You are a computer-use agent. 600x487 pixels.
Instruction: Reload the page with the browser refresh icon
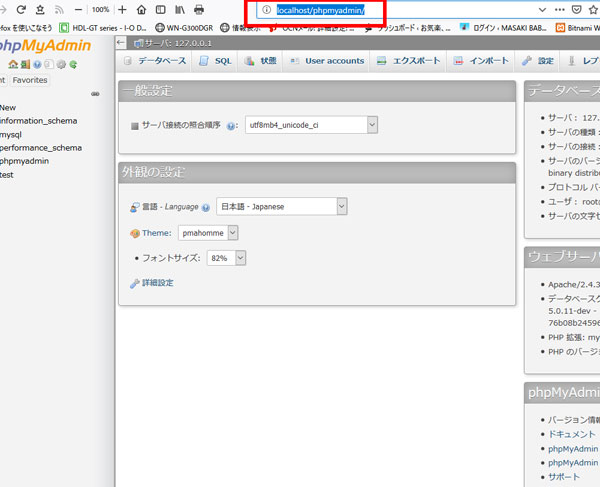click(21, 10)
